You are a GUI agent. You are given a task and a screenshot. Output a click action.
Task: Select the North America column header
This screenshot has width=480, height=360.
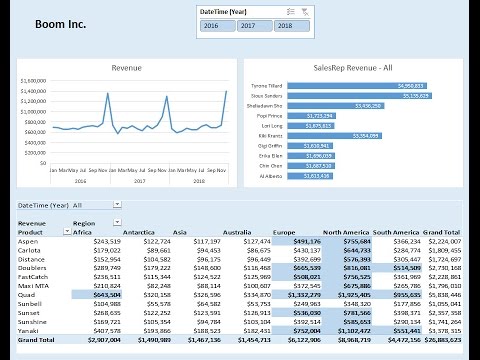[x=346, y=232]
